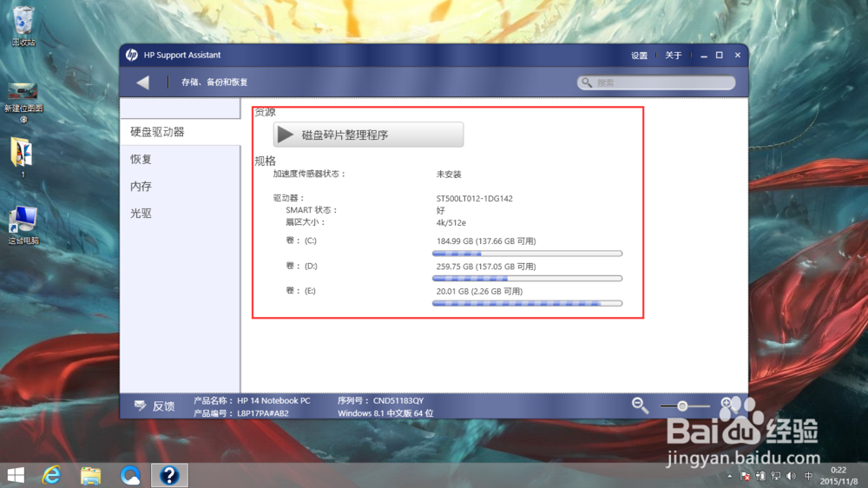The image size is (868, 488).
Task: Click the 未安装 accelerometer status value
Action: point(449,174)
